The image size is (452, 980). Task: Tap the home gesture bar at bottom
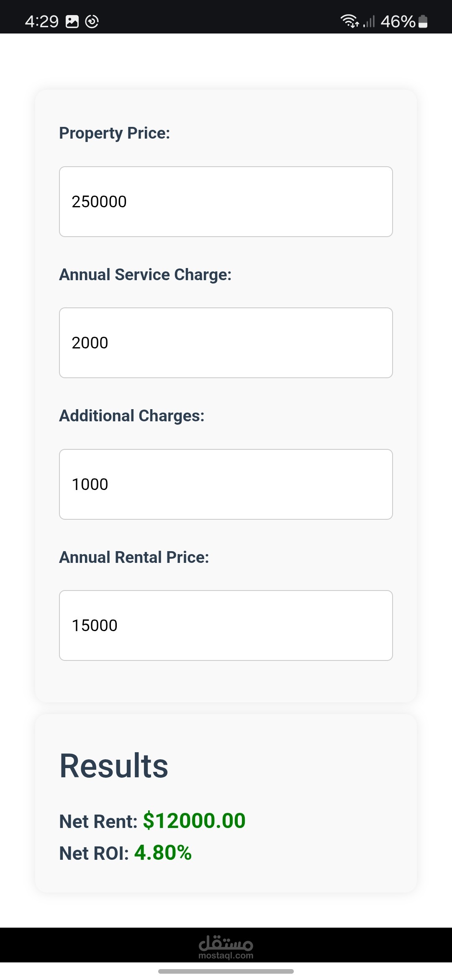tap(226, 971)
